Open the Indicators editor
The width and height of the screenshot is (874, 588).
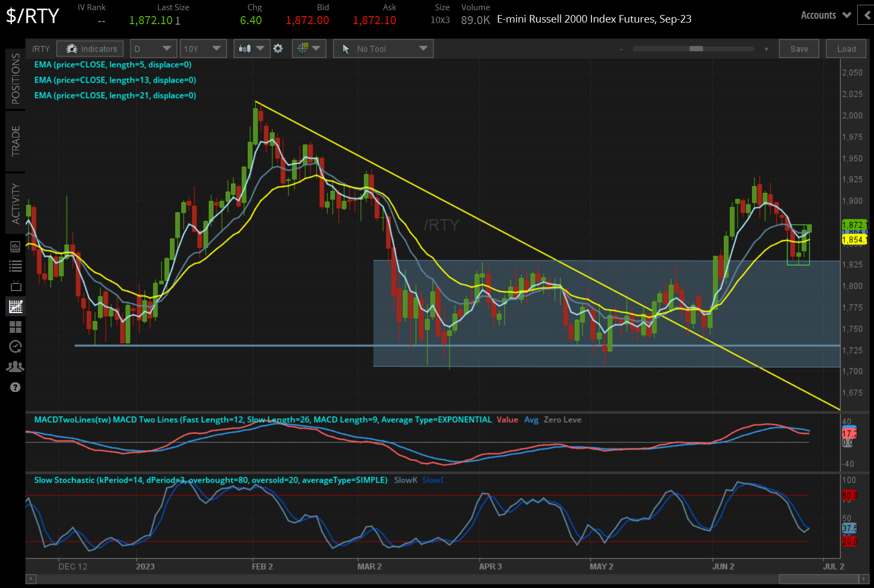click(x=90, y=48)
